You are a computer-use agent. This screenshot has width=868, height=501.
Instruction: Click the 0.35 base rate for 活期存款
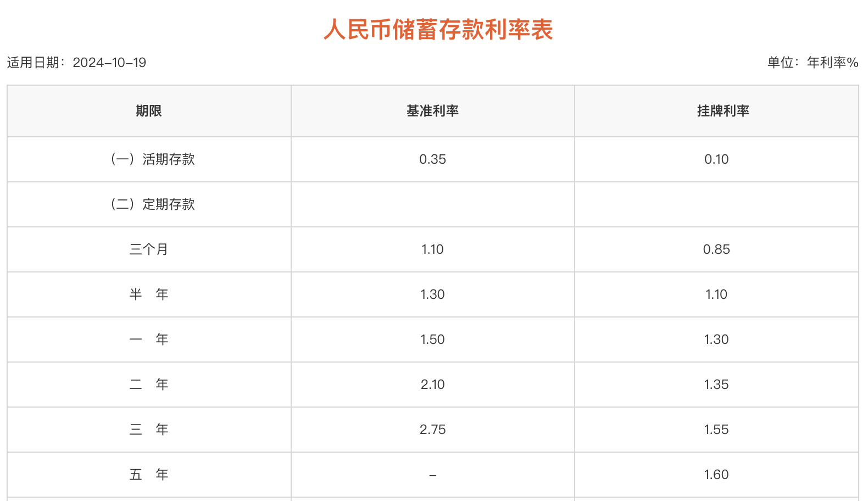432,159
